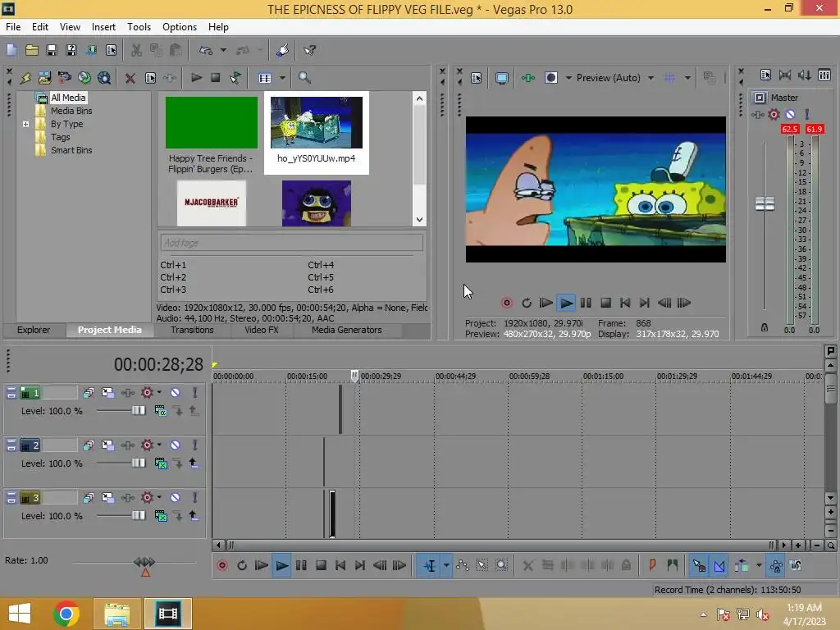This screenshot has height=630, width=840.
Task: Open the Undo history dropdown arrow
Action: coord(223,50)
